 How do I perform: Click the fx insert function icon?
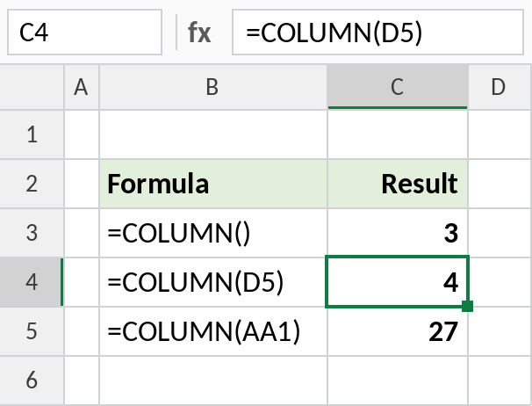pyautogui.click(x=199, y=33)
